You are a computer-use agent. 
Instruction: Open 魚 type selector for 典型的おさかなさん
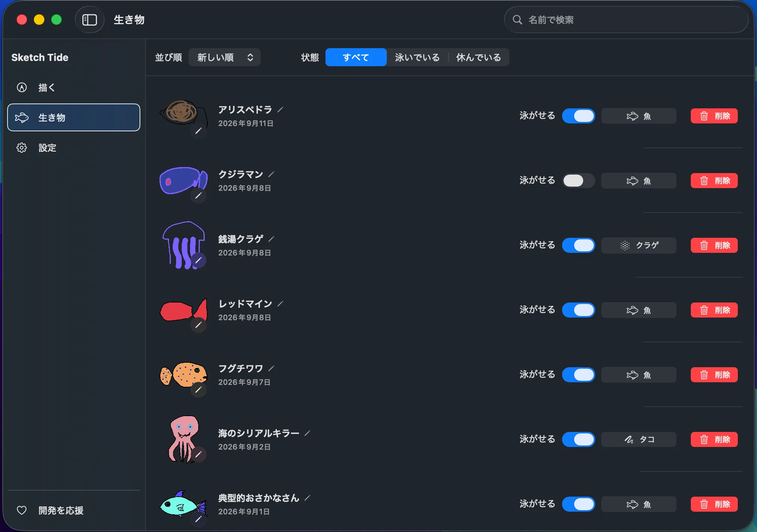[x=639, y=504]
